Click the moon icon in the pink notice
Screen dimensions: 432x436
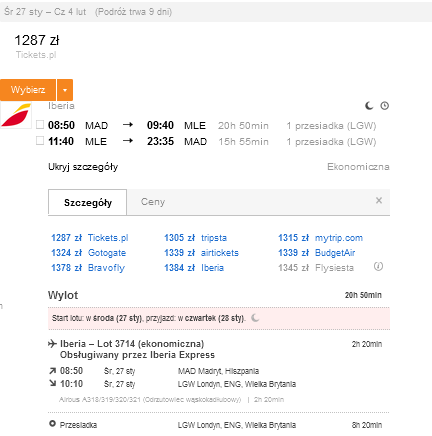click(255, 318)
